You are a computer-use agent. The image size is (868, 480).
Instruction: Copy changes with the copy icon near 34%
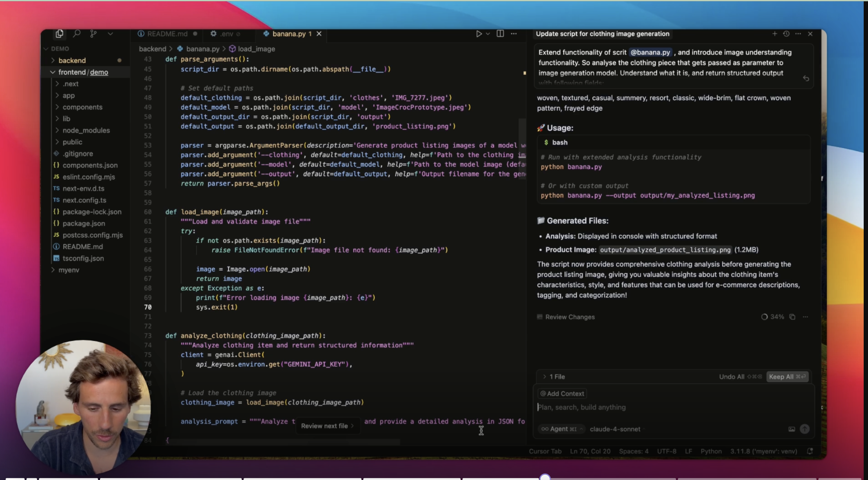pos(792,317)
